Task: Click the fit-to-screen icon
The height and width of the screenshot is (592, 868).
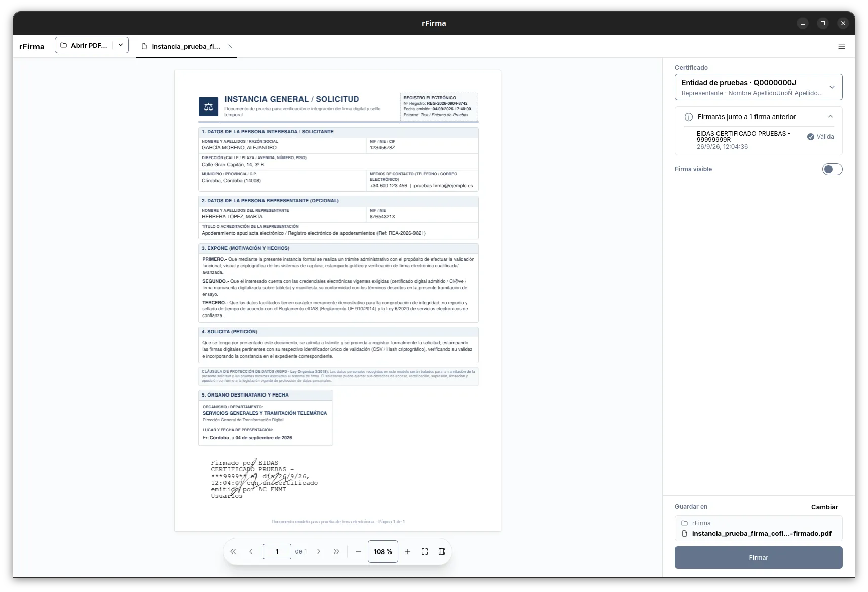Action: pyautogui.click(x=425, y=551)
